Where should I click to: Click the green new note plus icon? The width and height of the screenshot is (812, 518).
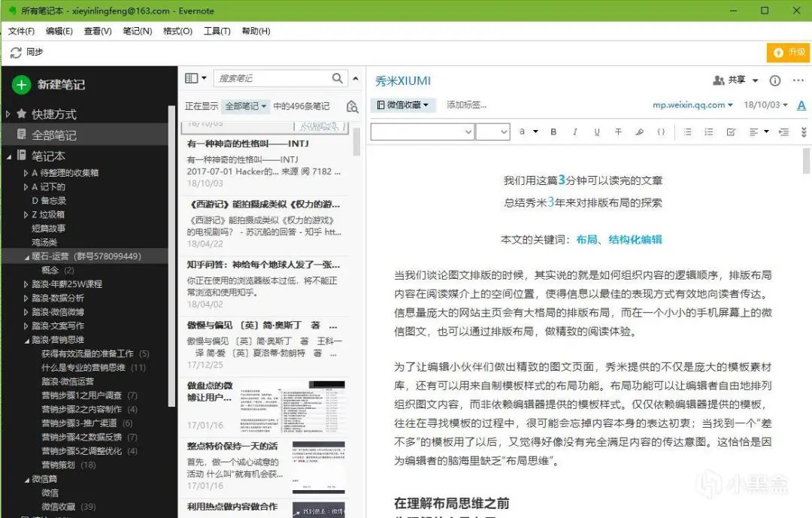point(21,84)
